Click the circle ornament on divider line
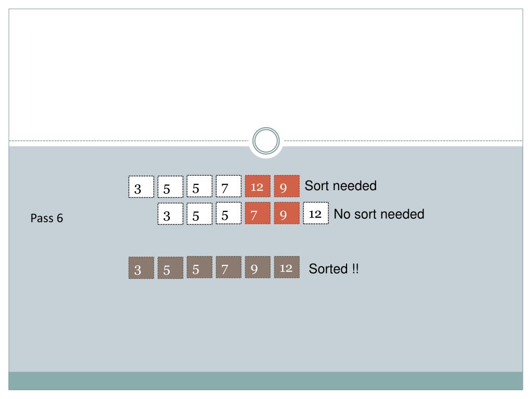Screen dimensions: 532x399 click(x=266, y=141)
